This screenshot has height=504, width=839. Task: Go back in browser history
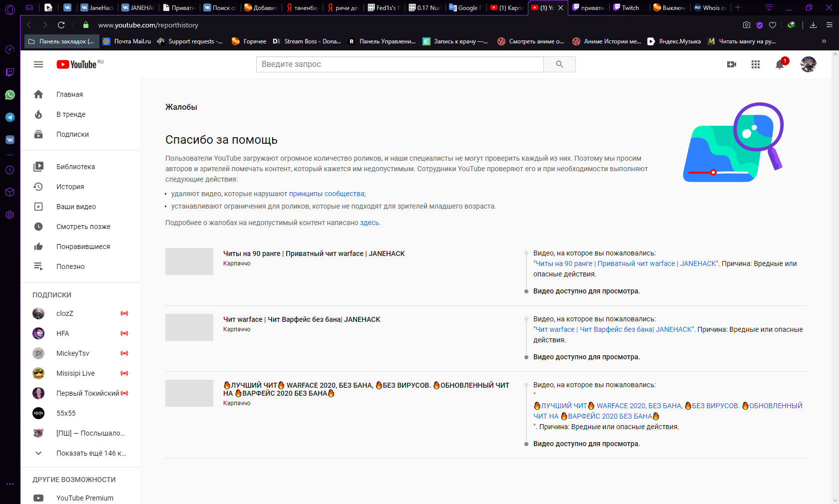coord(29,25)
